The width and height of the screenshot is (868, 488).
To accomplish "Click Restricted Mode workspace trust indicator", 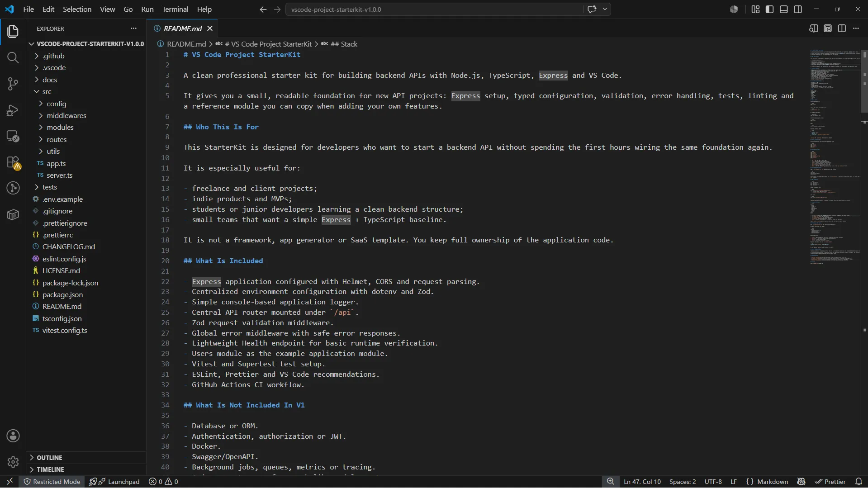I will coord(52,482).
